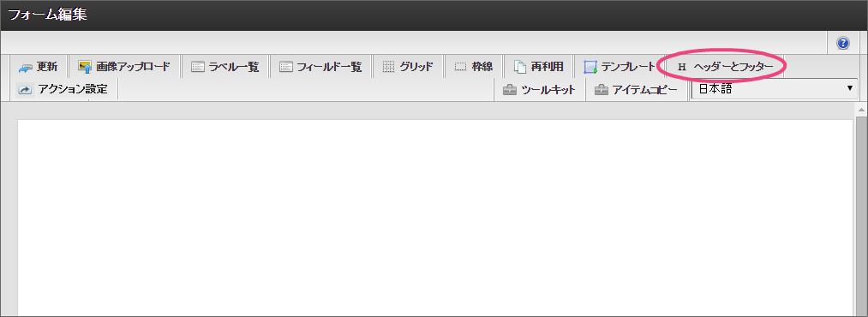Open the 日本語 language dropdown
Screen dimensions: 868x317
click(x=775, y=88)
